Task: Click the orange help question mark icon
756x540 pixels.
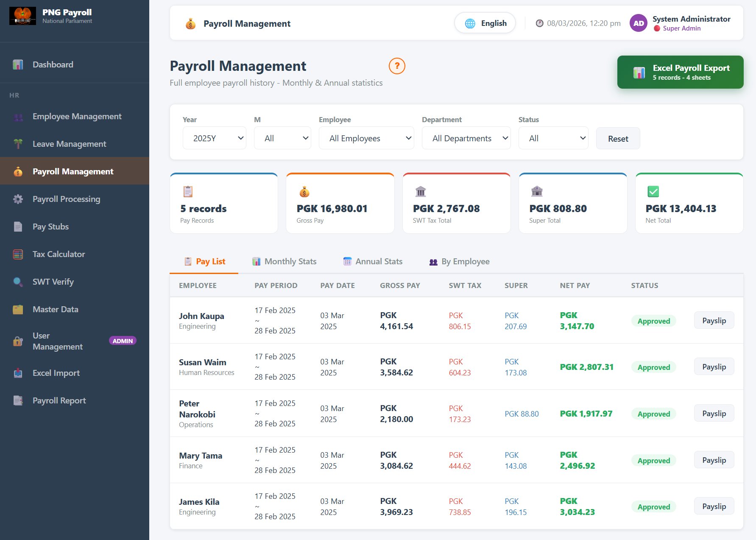Action: point(397,66)
